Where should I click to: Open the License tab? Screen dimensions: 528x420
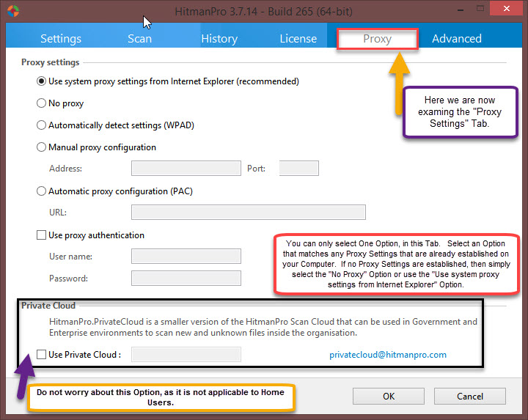[x=298, y=38]
